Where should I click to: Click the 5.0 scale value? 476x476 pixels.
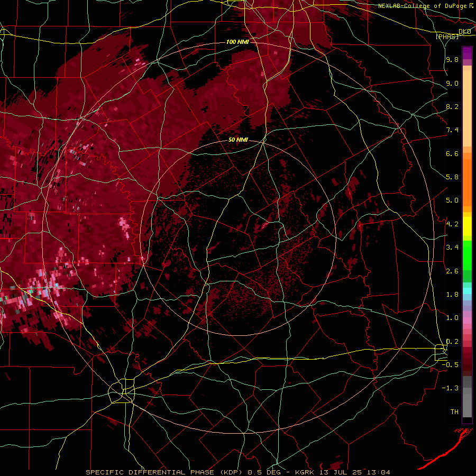(x=452, y=200)
